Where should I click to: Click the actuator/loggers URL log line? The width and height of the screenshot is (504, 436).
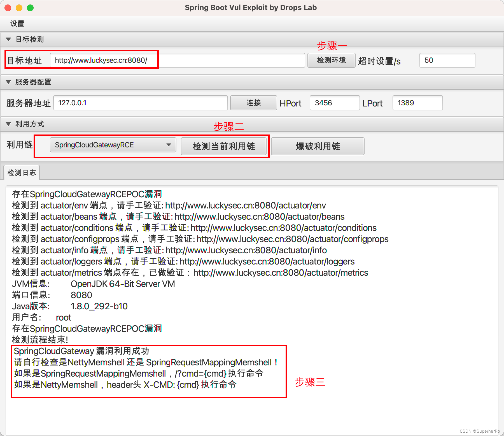183,261
